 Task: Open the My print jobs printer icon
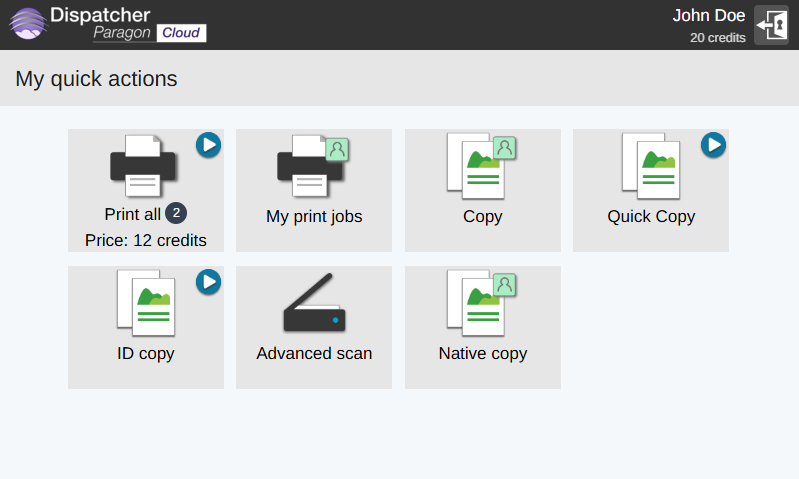click(x=310, y=166)
